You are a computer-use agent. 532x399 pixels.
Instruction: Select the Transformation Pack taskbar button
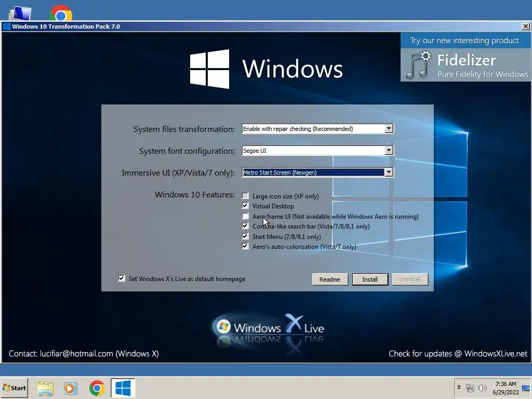point(123,388)
